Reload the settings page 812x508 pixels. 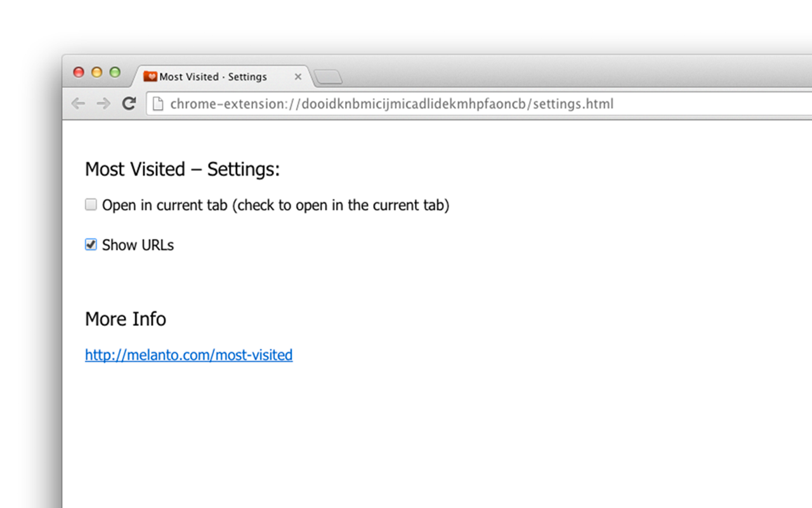[129, 104]
